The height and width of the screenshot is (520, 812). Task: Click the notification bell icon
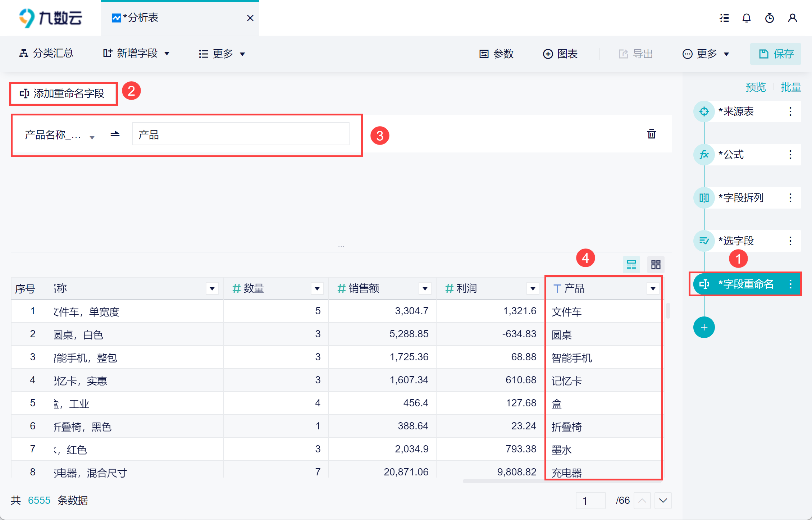(747, 18)
